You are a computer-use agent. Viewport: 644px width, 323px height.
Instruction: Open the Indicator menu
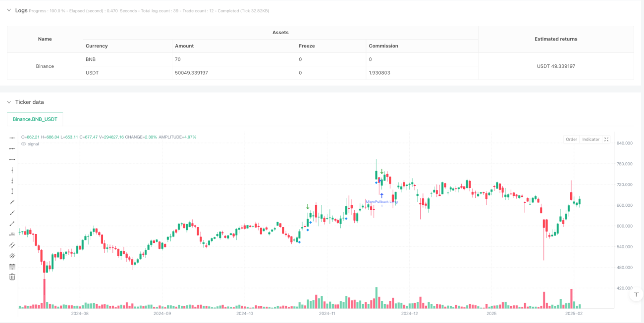pyautogui.click(x=590, y=139)
